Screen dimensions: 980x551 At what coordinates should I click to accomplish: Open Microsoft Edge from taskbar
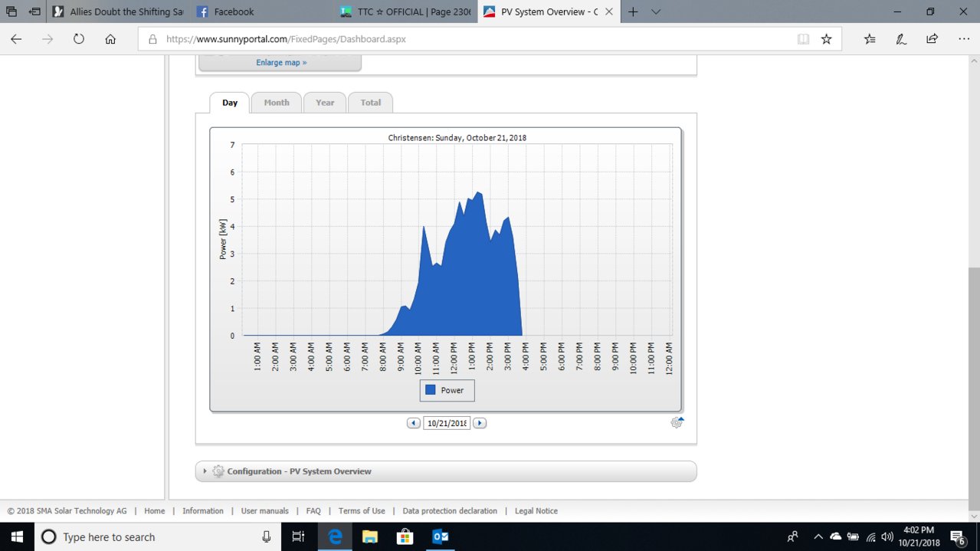click(335, 537)
